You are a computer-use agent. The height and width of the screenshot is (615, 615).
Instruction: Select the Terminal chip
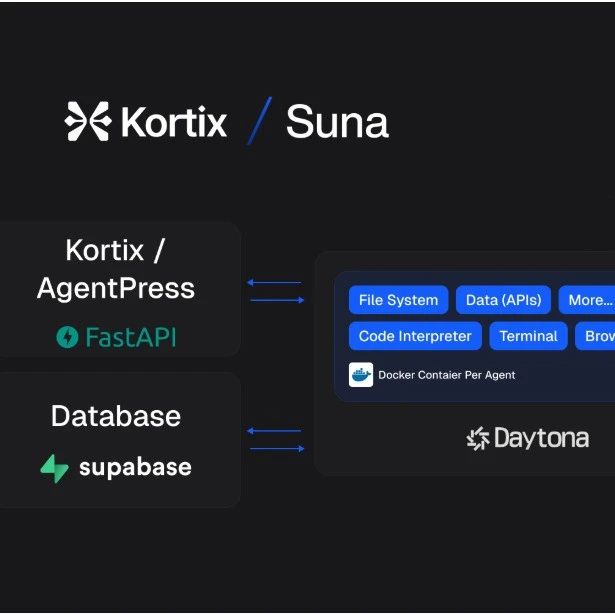(x=528, y=336)
